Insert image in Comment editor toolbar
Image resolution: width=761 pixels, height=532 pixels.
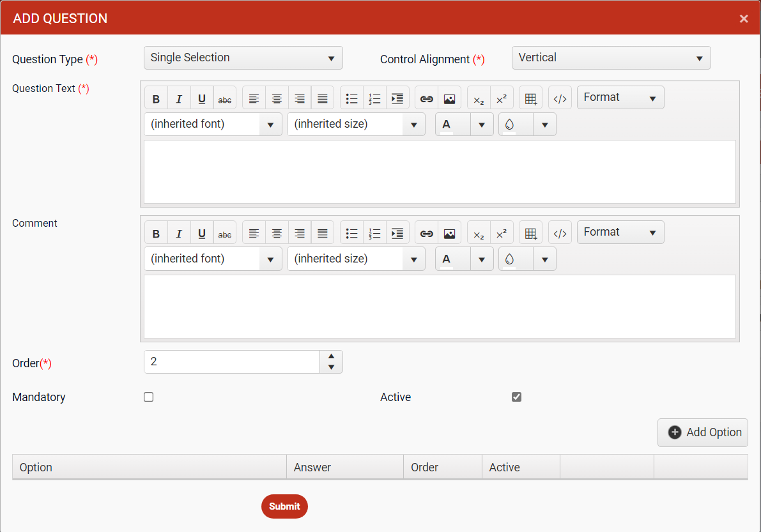449,234
